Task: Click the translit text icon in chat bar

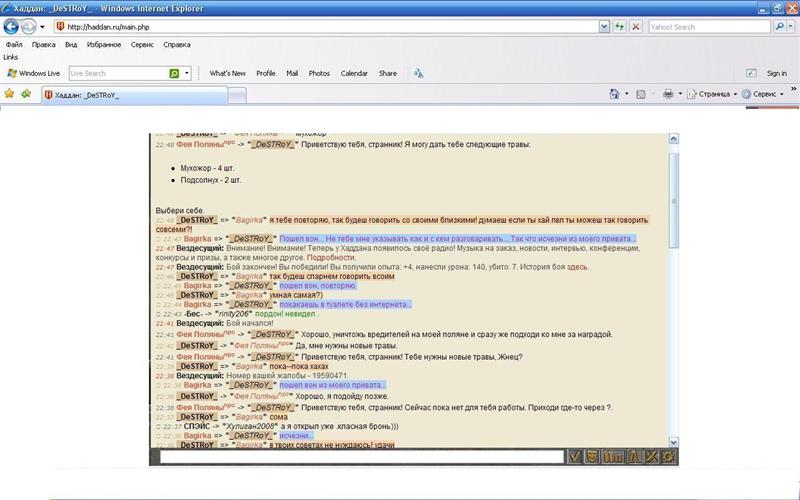Action: [616, 457]
